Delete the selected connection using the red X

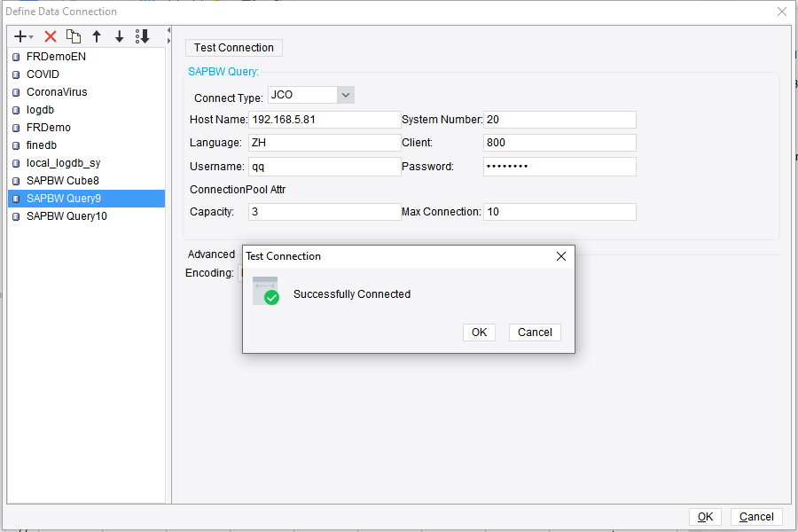51,36
